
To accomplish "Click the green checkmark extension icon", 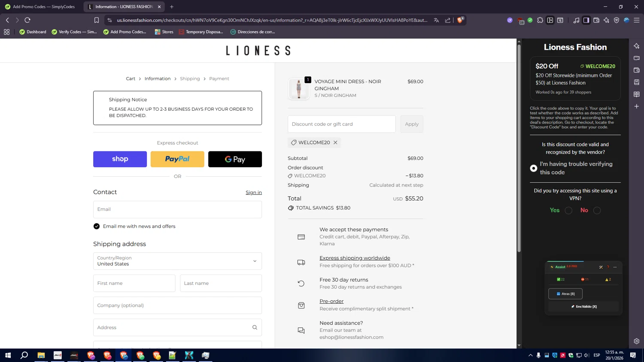I will 530,20.
